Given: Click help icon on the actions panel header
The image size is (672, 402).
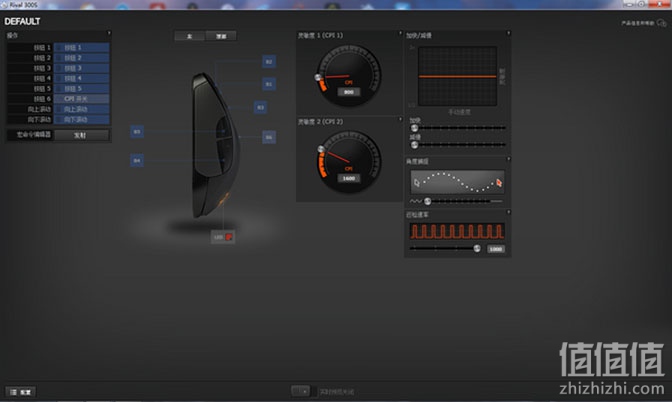Looking at the screenshot, I should click(x=109, y=33).
